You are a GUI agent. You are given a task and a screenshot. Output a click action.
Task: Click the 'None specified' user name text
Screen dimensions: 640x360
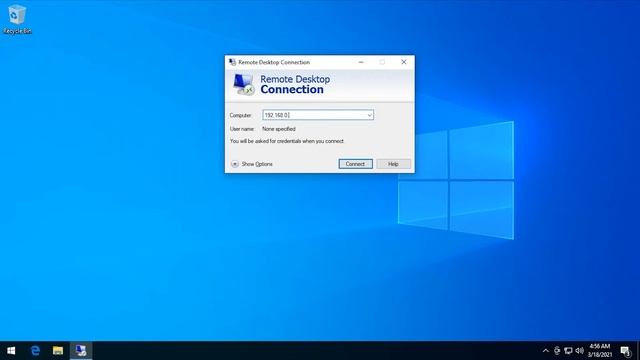[279, 129]
